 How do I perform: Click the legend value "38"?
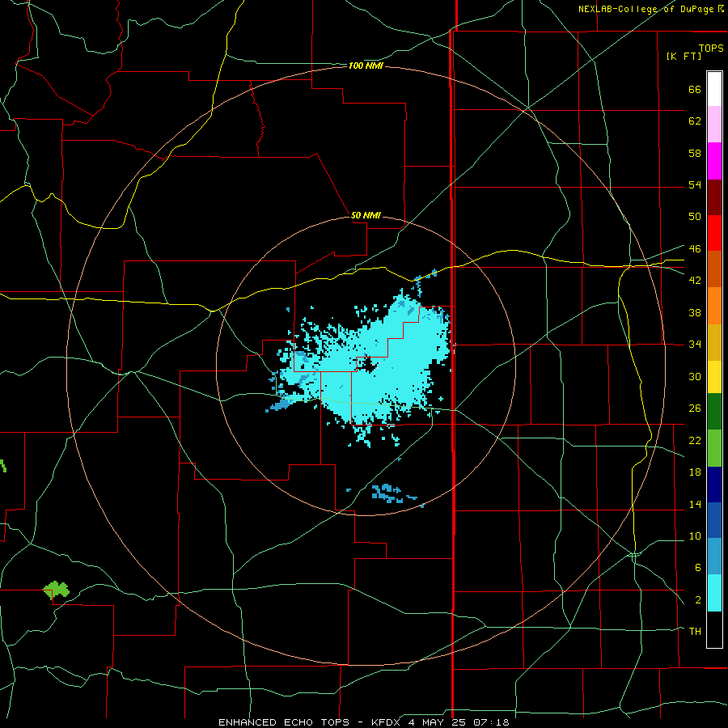(695, 312)
